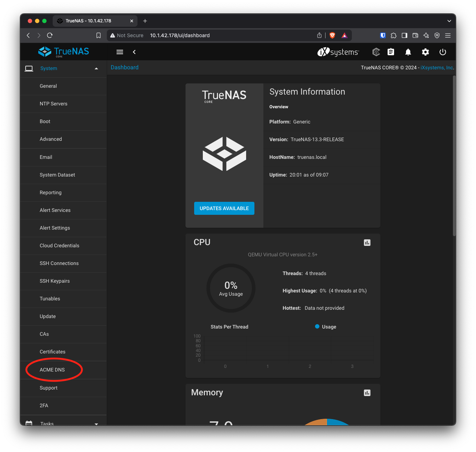
Task: Open Bitwarden extension icon
Action: tap(383, 35)
